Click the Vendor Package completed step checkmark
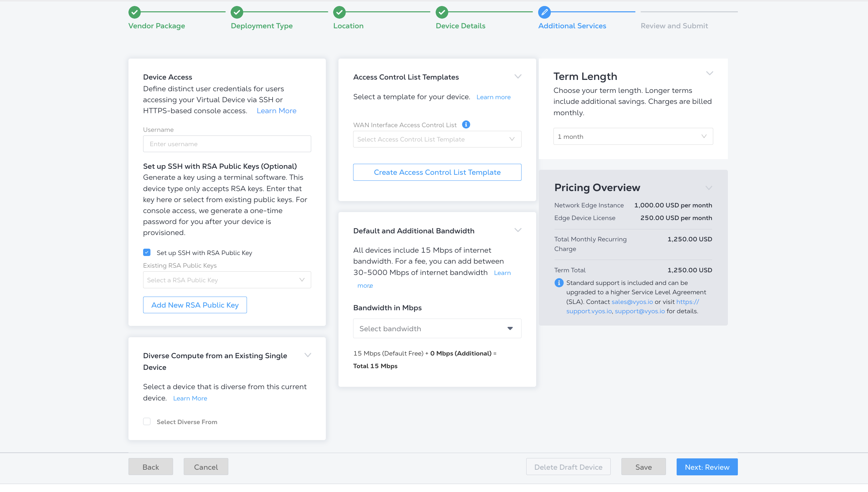This screenshot has width=868, height=492. point(134,12)
